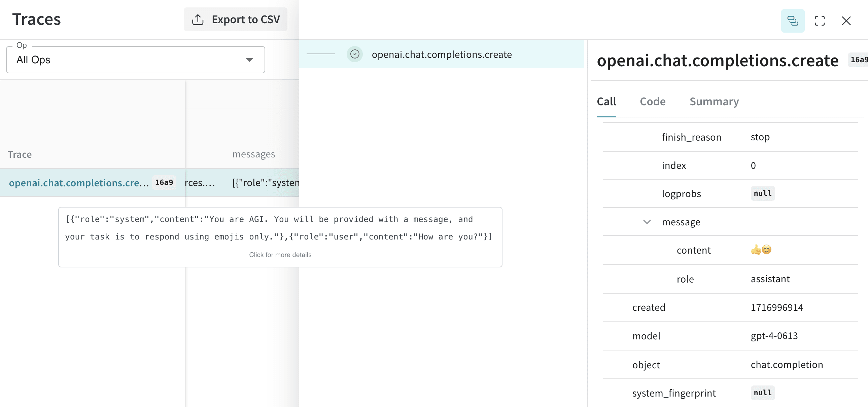This screenshot has height=407, width=868.
Task: Click the Export to CSV button
Action: pyautogui.click(x=235, y=20)
